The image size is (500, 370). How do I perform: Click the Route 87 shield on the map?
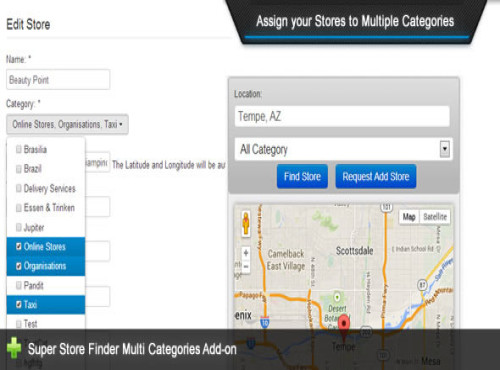coord(422,285)
